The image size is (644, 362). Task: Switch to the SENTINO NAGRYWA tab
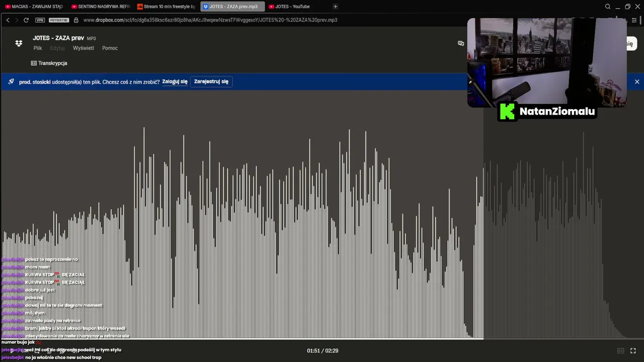tap(101, 7)
